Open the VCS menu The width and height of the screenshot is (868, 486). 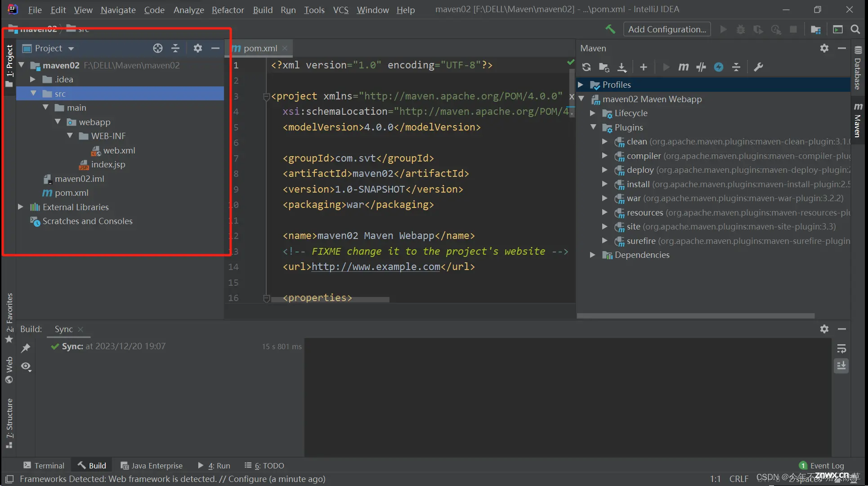tap(340, 9)
